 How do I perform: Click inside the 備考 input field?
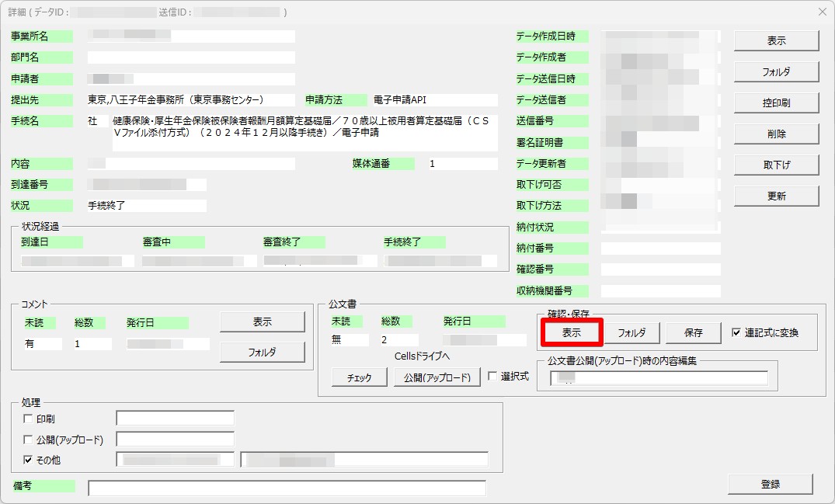(287, 488)
